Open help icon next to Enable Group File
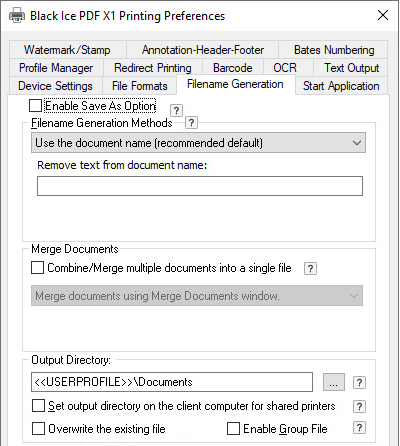This screenshot has width=400, height=446. pyautogui.click(x=359, y=428)
